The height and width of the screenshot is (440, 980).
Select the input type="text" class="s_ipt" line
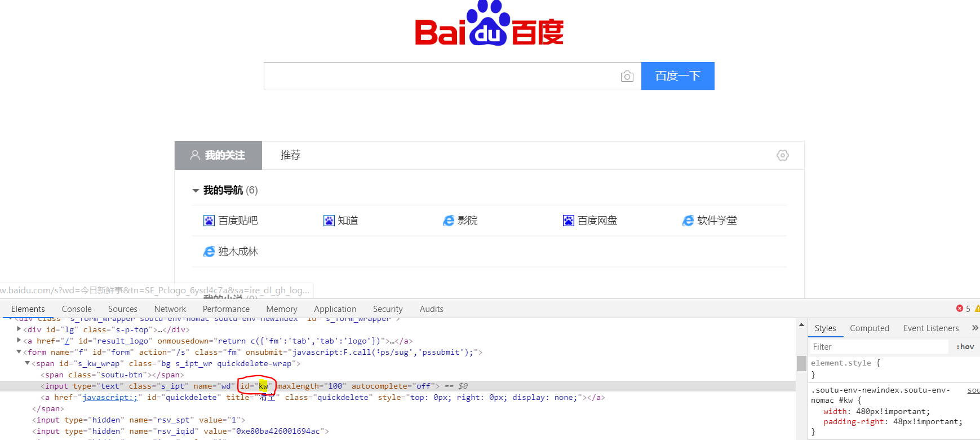398,386
